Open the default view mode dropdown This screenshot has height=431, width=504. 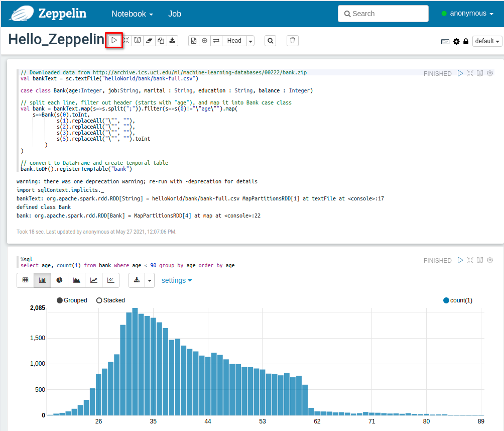pos(487,41)
